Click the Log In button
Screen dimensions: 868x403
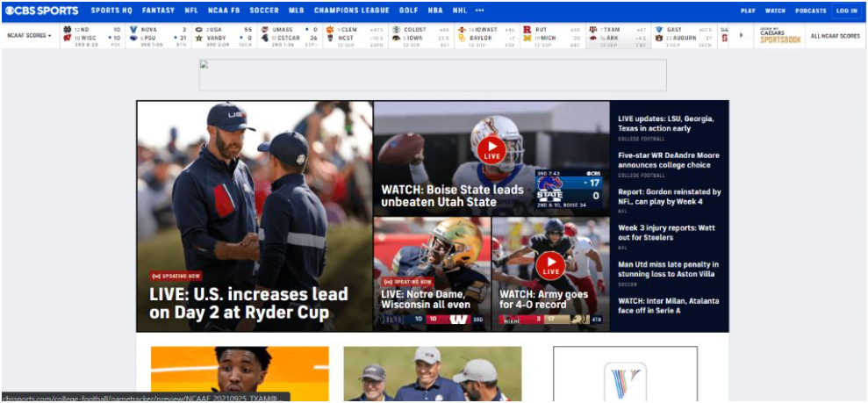pos(846,11)
